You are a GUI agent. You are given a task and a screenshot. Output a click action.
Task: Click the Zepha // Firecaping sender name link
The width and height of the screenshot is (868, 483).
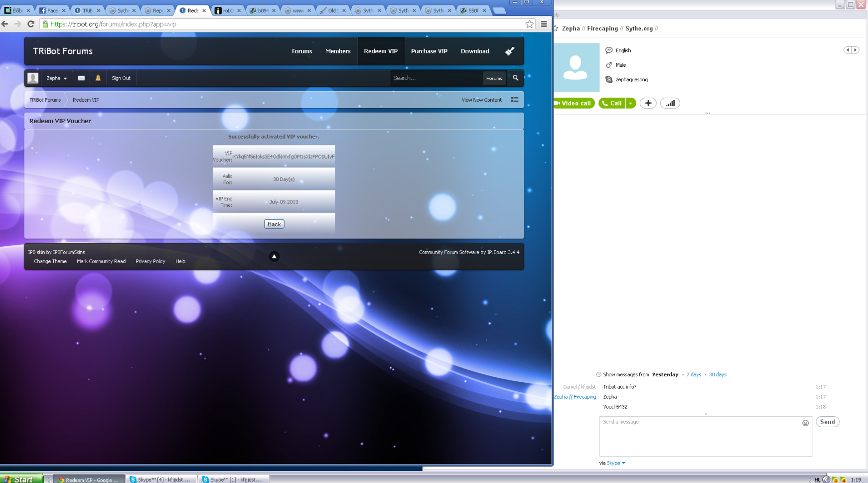[x=575, y=397]
